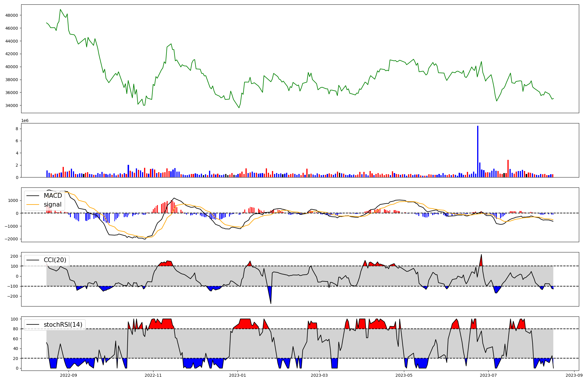Click the 48000 price axis label

click(12, 15)
